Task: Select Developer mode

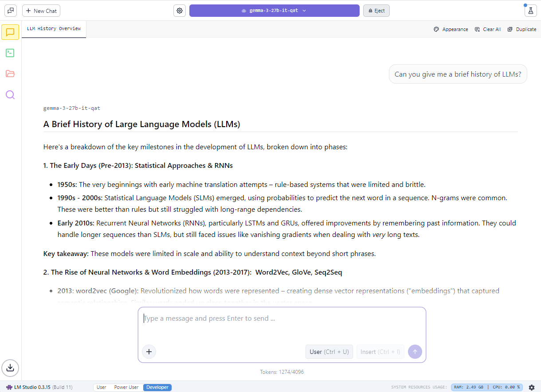Action: 157,387
